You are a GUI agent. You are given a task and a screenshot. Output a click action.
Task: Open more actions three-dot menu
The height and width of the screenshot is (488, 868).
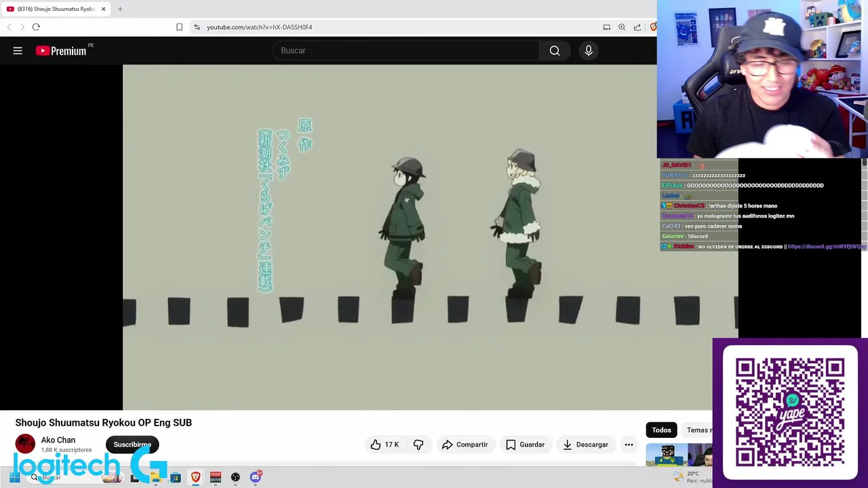coord(629,445)
